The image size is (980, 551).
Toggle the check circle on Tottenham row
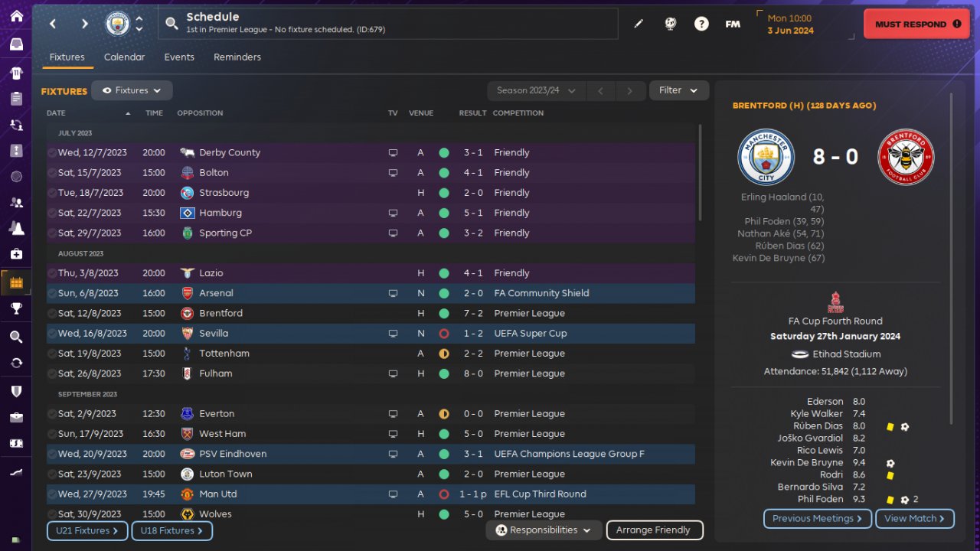pos(51,354)
